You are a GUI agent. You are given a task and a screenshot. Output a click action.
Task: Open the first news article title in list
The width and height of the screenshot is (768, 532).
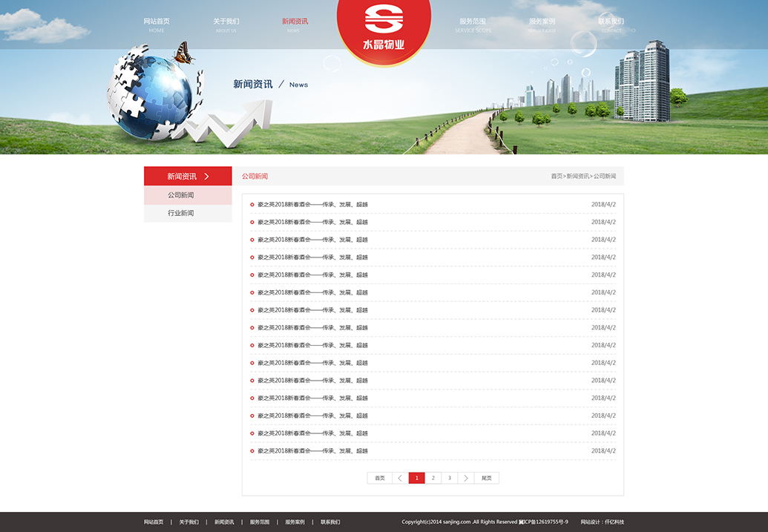pyautogui.click(x=312, y=204)
